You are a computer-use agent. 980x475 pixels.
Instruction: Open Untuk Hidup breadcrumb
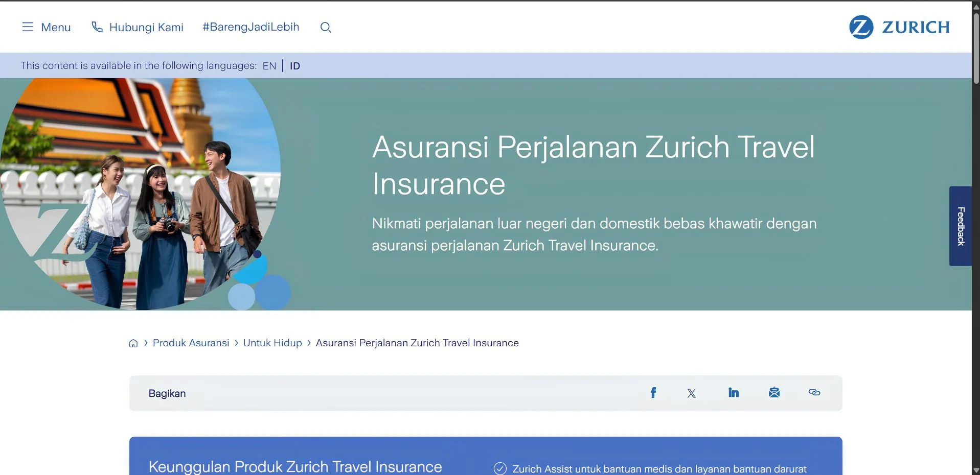(x=272, y=343)
